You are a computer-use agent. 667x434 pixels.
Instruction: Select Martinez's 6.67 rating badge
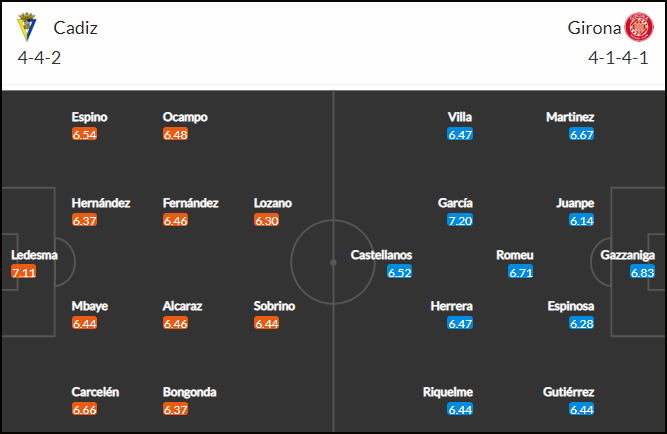coord(581,134)
